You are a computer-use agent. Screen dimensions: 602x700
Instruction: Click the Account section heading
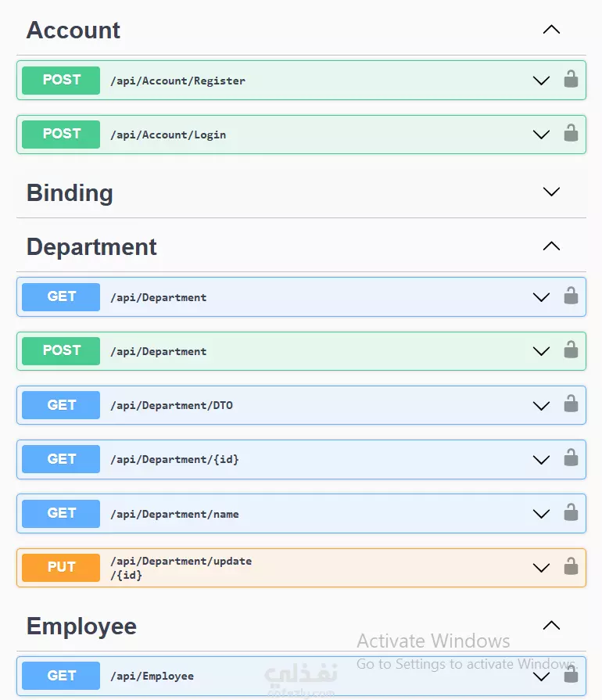point(73,31)
